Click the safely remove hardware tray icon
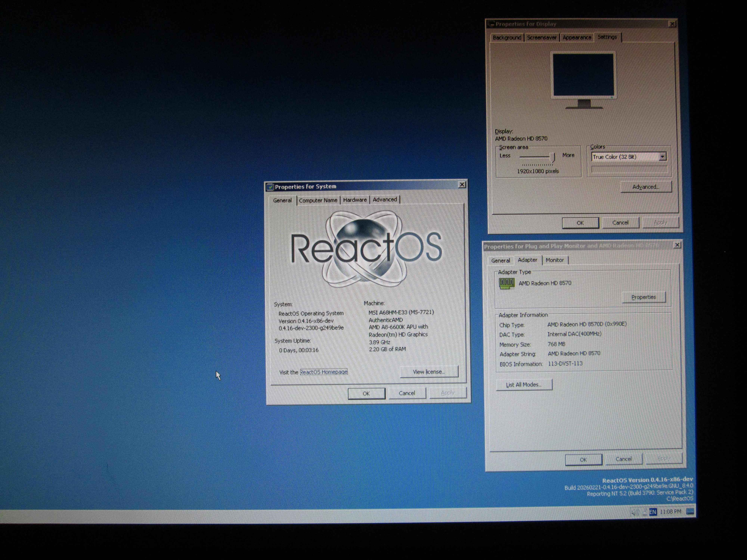Screen dimensions: 747x560 pos(644,512)
